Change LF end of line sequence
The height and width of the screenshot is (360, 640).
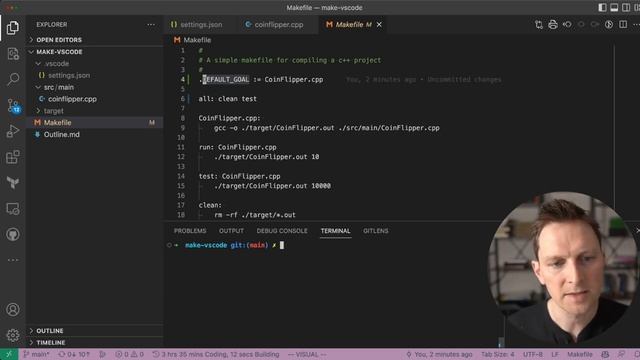[x=555, y=354]
